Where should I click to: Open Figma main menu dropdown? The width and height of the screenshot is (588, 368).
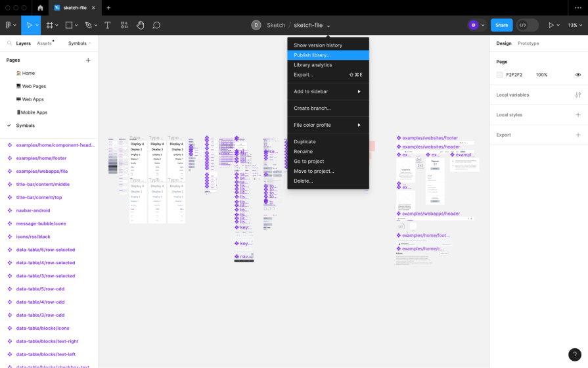(x=10, y=25)
